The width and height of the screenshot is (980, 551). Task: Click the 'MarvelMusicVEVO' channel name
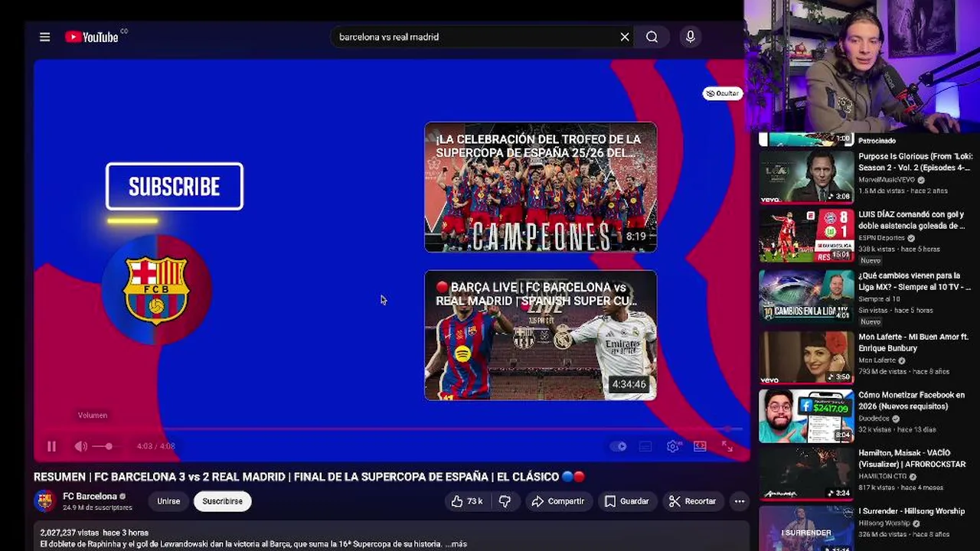tap(887, 180)
